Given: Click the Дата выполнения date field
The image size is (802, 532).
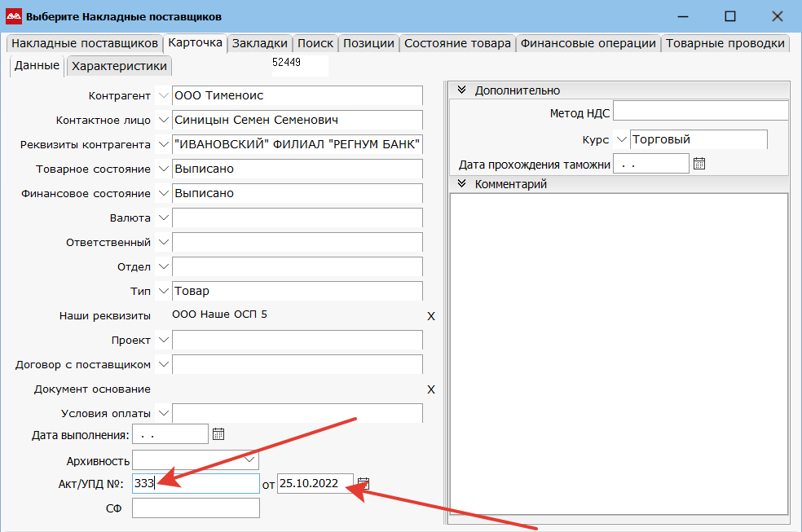Looking at the screenshot, I should tap(170, 434).
